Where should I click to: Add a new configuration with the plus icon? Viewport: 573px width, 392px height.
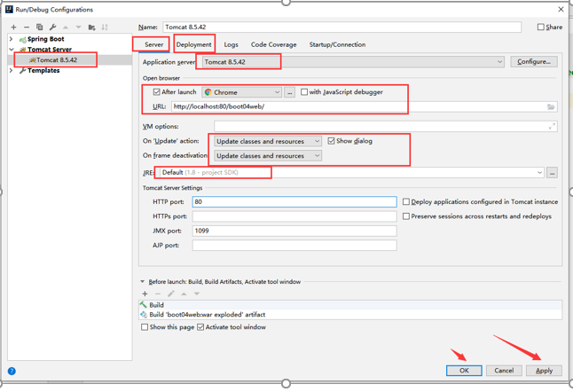[x=13, y=27]
